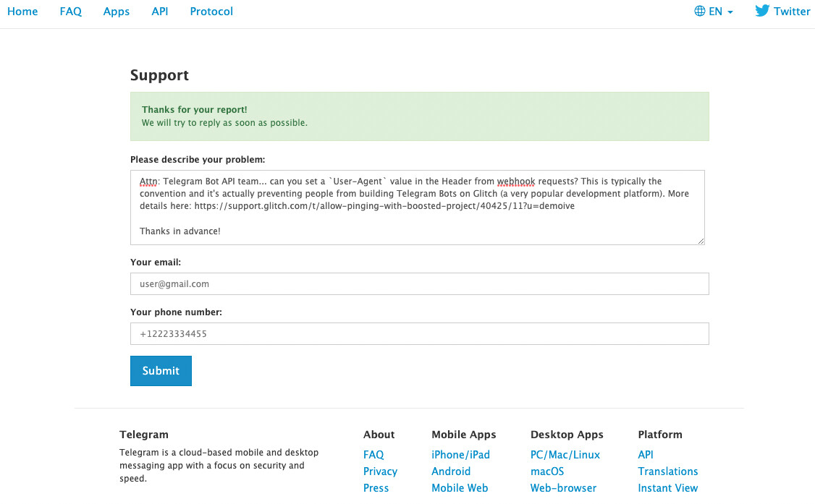Open the EN language dropdown

tap(714, 12)
